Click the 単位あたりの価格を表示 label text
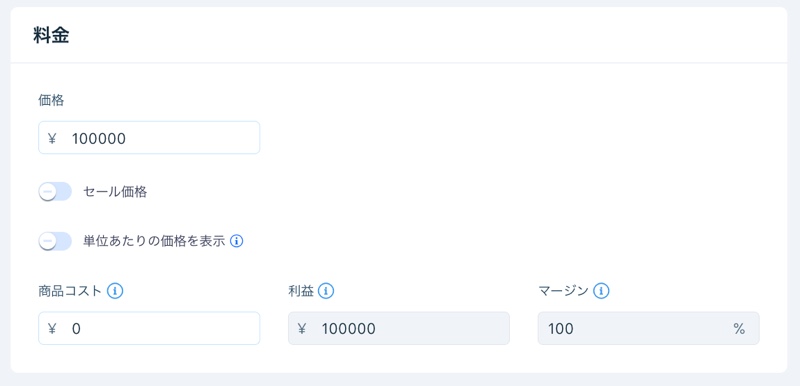Screen dimensions: 800x386 pyautogui.click(x=154, y=241)
